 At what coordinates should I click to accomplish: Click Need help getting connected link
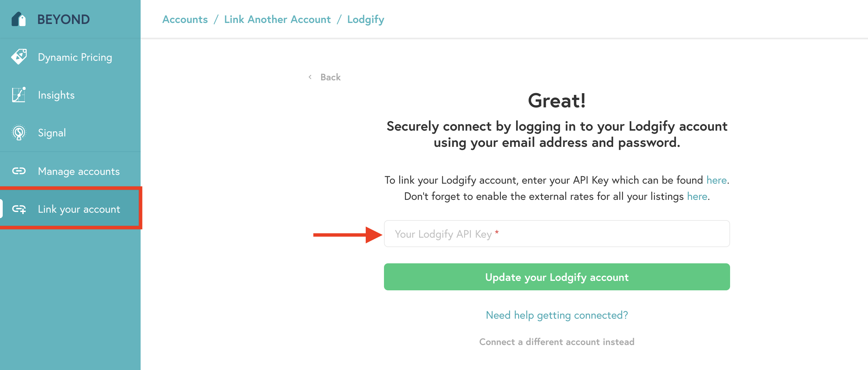click(556, 315)
